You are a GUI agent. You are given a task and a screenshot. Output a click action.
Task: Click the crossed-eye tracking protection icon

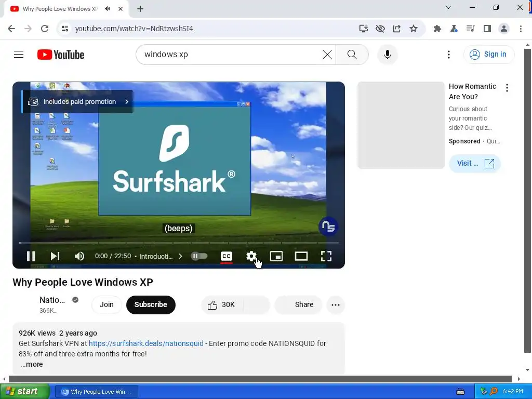pyautogui.click(x=380, y=29)
